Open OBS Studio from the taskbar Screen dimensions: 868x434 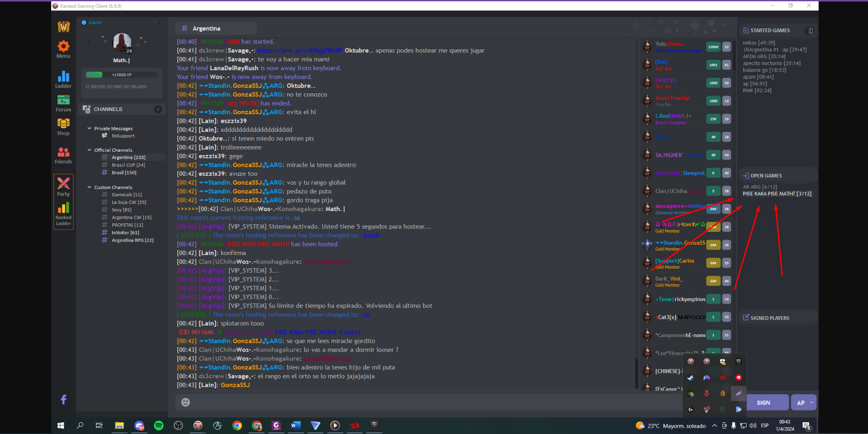click(x=178, y=425)
